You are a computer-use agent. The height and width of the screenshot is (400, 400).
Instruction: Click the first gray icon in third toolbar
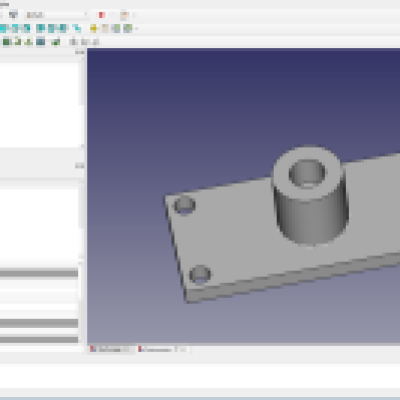(73, 42)
